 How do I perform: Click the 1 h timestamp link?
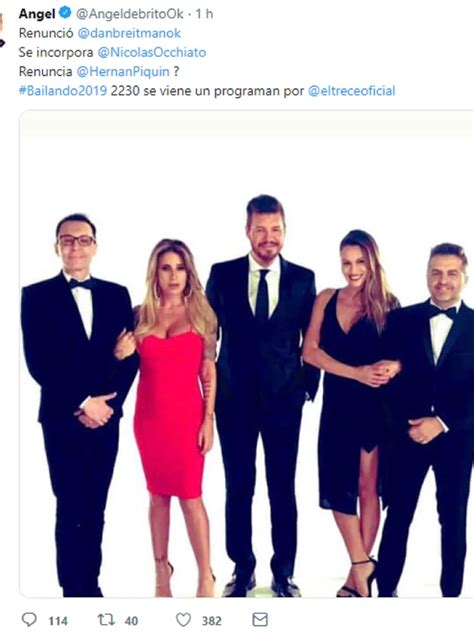(204, 14)
